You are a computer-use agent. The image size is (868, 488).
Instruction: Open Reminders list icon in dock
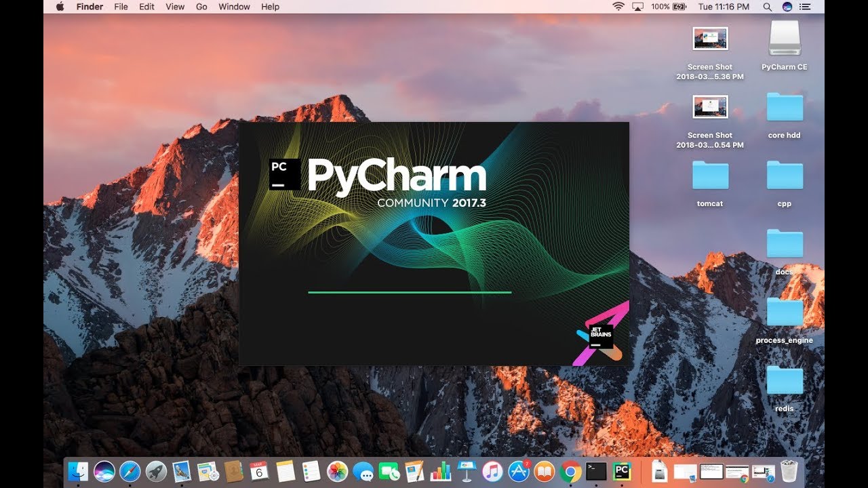click(311, 471)
